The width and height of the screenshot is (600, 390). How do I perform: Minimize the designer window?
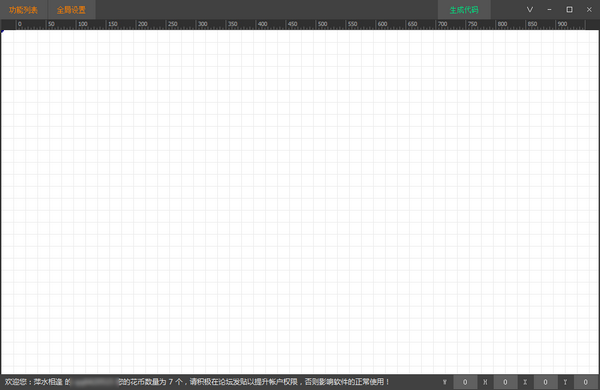pos(549,10)
